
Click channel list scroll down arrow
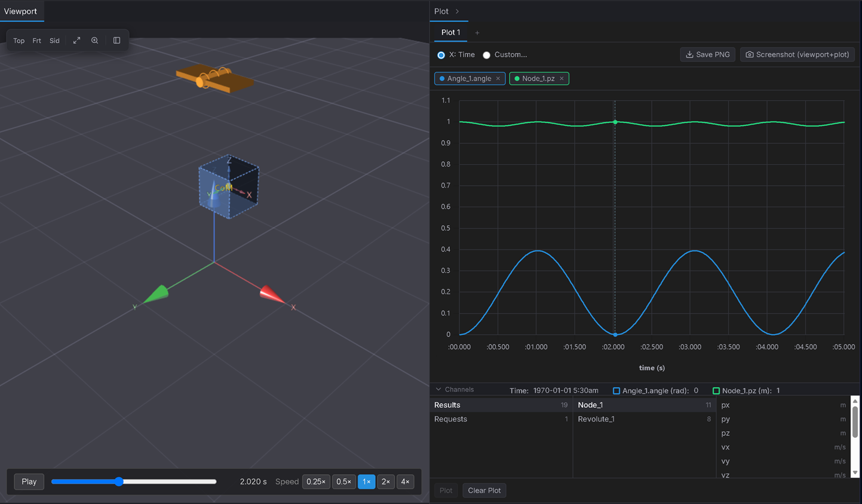click(x=855, y=472)
